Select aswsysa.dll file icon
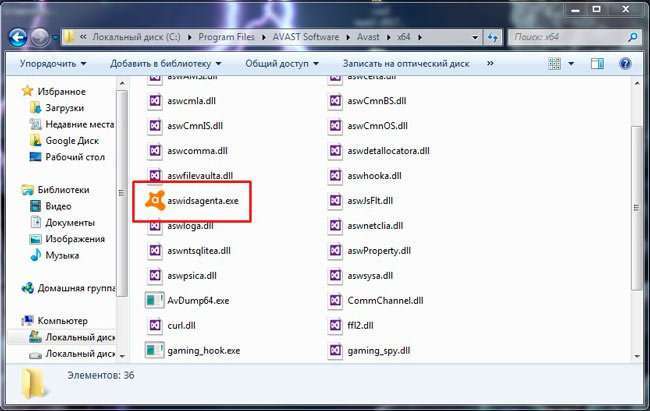Viewport: 650px width, 411px height. pyautogui.click(x=335, y=275)
